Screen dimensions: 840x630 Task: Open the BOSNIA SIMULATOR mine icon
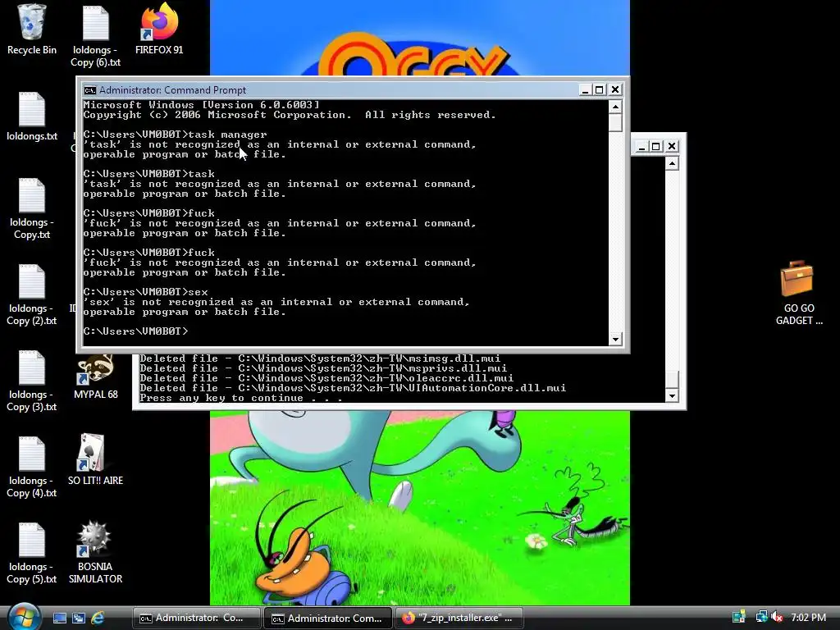[95, 552]
